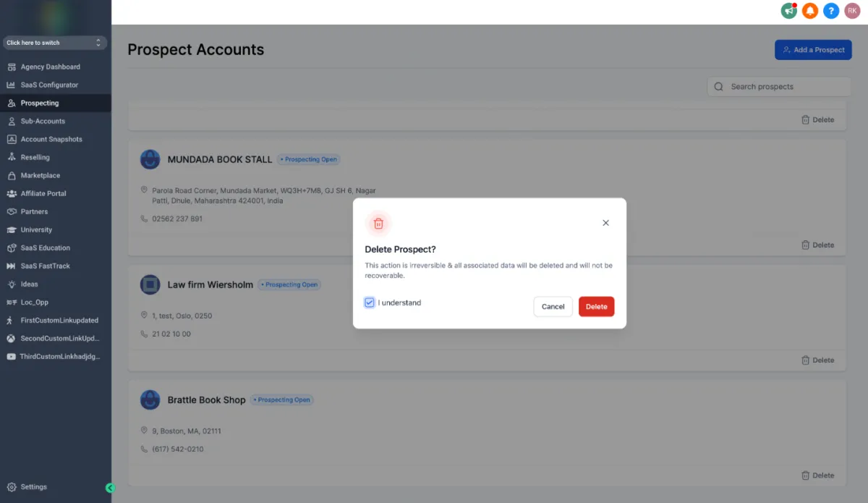The image size is (868, 503).
Task: Click the Affiliate Portal people icon
Action: (x=12, y=193)
